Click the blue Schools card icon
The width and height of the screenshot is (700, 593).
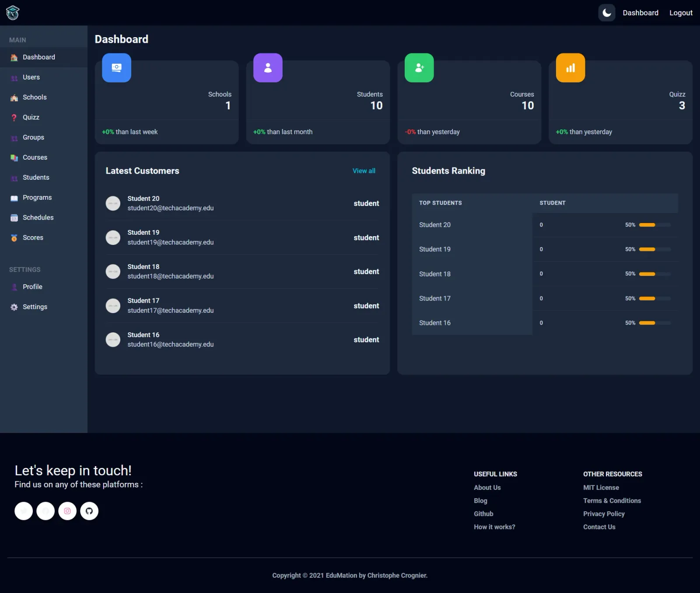(x=116, y=68)
